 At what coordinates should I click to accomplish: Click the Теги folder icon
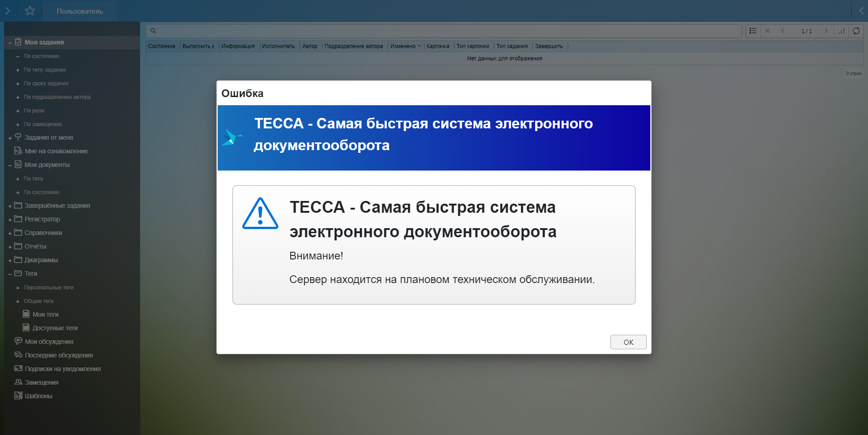coord(18,273)
